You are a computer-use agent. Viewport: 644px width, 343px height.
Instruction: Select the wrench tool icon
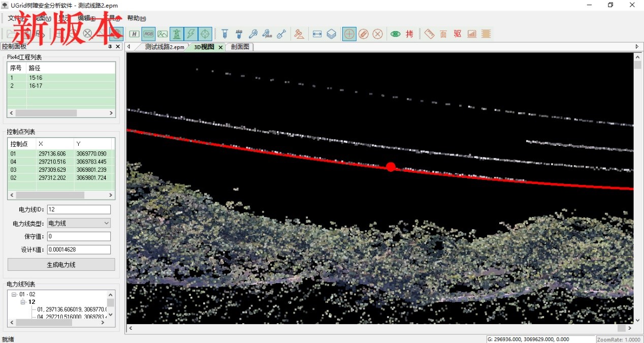pyautogui.click(x=253, y=34)
